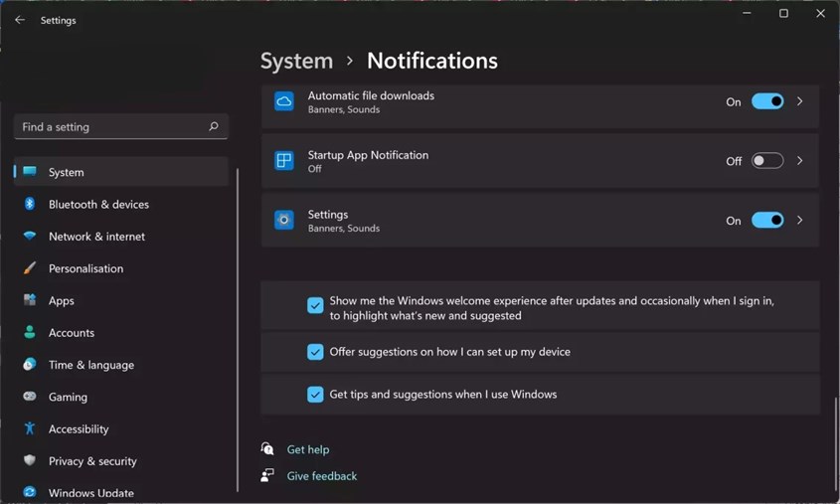The height and width of the screenshot is (504, 840).
Task: Expand Automatic file downloads chevron
Action: click(x=800, y=101)
